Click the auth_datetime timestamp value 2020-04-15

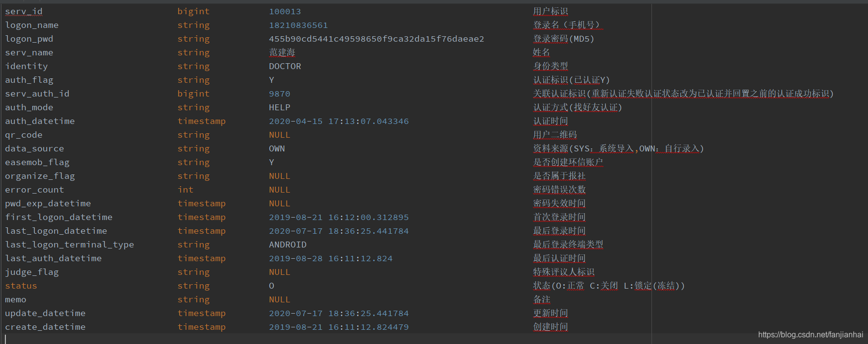(x=338, y=121)
